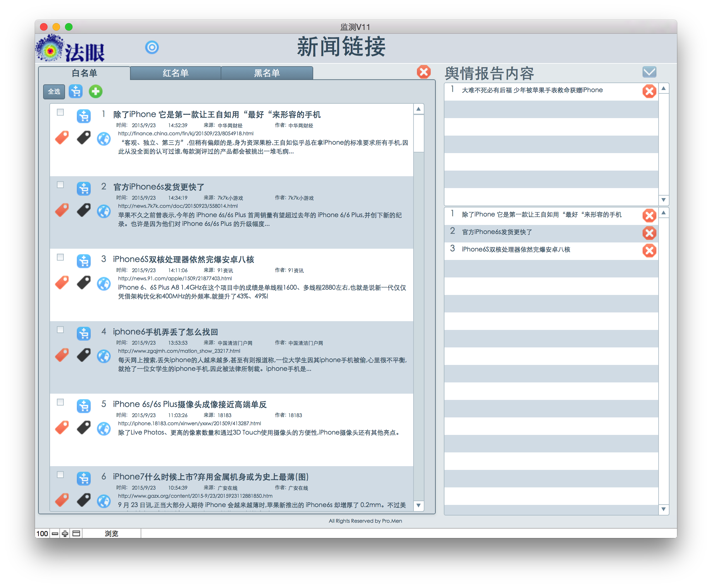
Task: Click red tag icon for article 1
Action: pos(62,138)
